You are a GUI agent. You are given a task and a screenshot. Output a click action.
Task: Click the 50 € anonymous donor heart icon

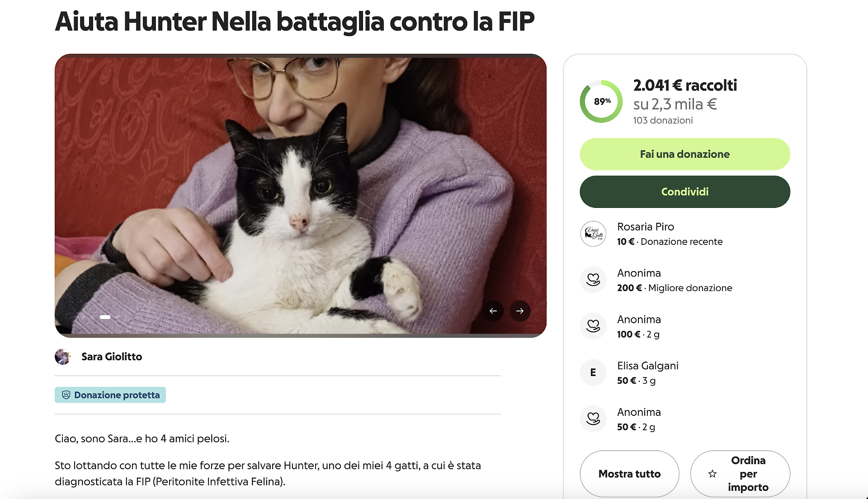593,419
